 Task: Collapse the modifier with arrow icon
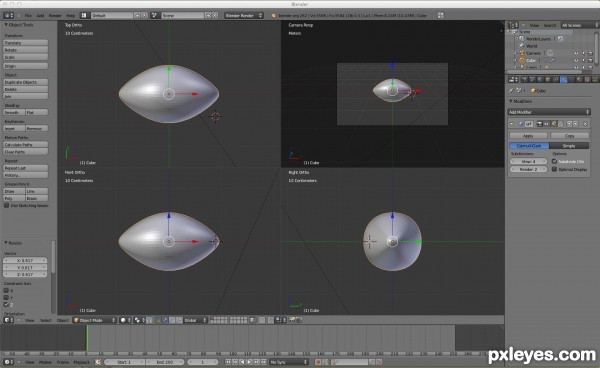[512, 124]
